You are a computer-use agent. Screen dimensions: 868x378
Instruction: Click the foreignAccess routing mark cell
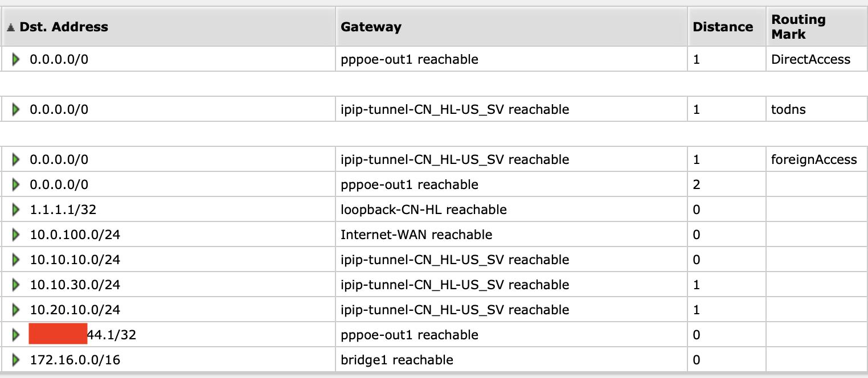(813, 159)
